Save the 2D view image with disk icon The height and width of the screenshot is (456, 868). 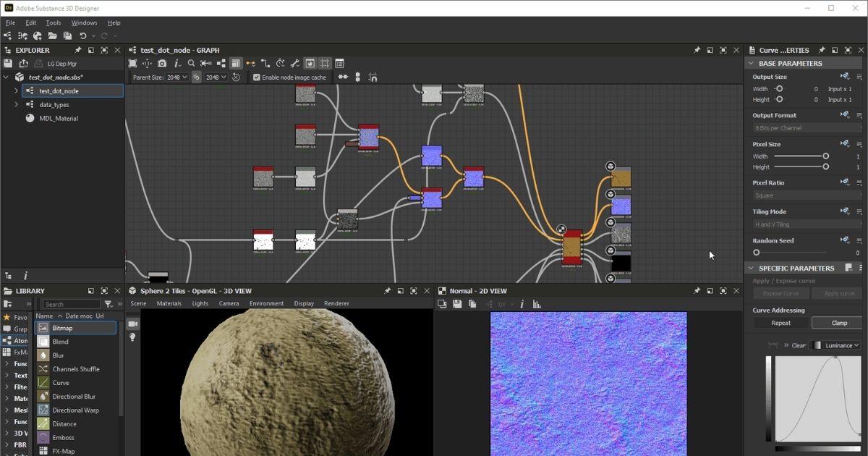[x=457, y=304]
